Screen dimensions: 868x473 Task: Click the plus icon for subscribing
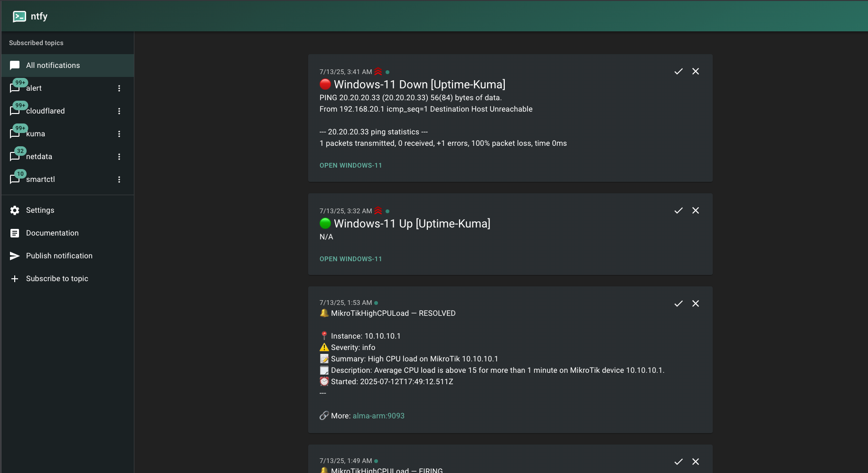(15, 279)
